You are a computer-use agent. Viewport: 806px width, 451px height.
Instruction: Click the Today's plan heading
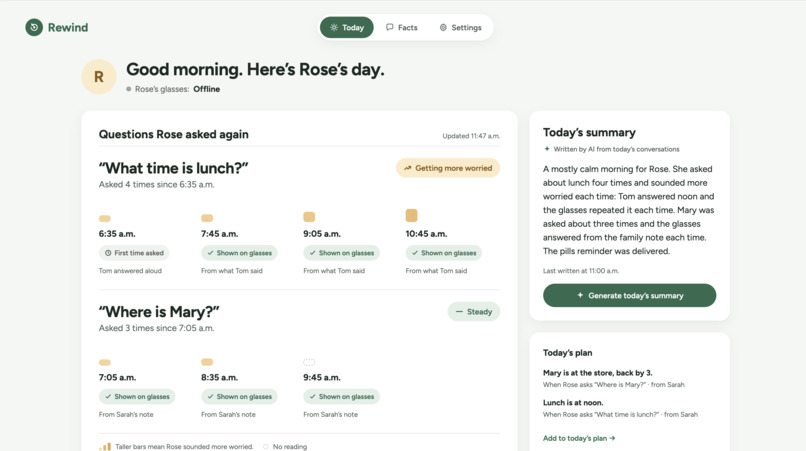coord(567,353)
